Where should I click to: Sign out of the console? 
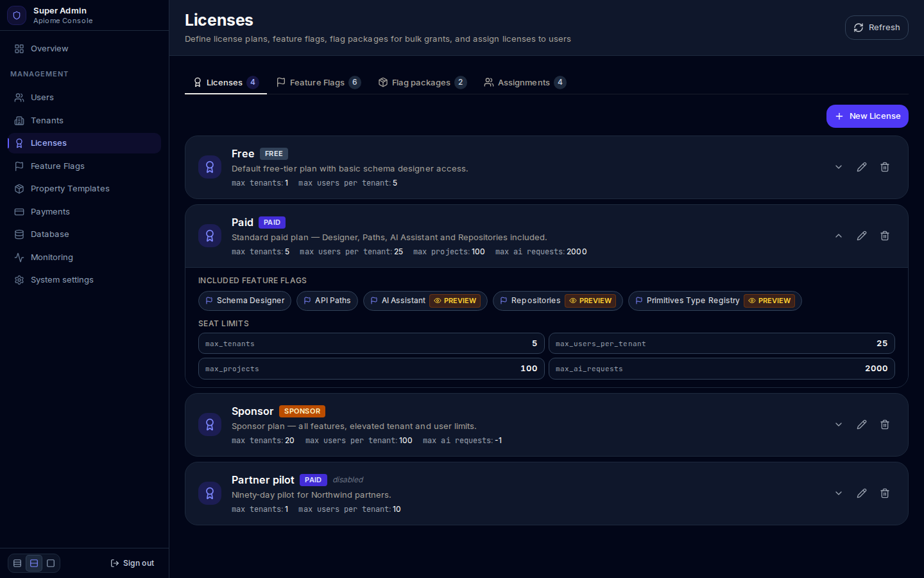coord(132,563)
